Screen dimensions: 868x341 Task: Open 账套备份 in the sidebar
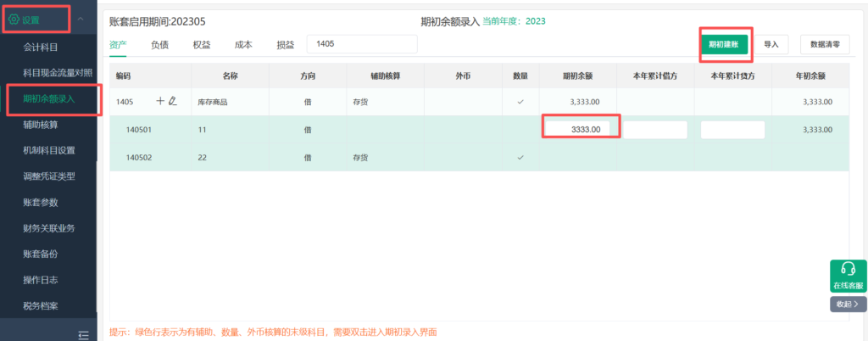(x=41, y=254)
